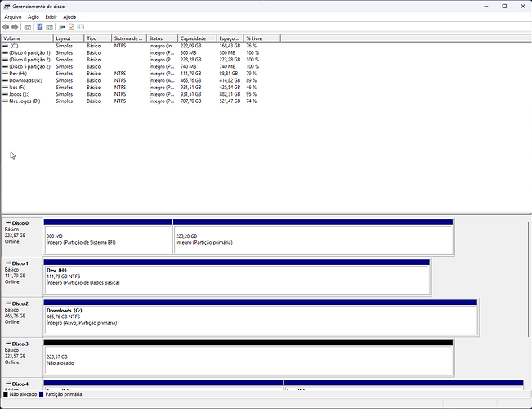Click the toolbar icon with the red checkmark
The height and width of the screenshot is (409, 532).
tap(72, 26)
